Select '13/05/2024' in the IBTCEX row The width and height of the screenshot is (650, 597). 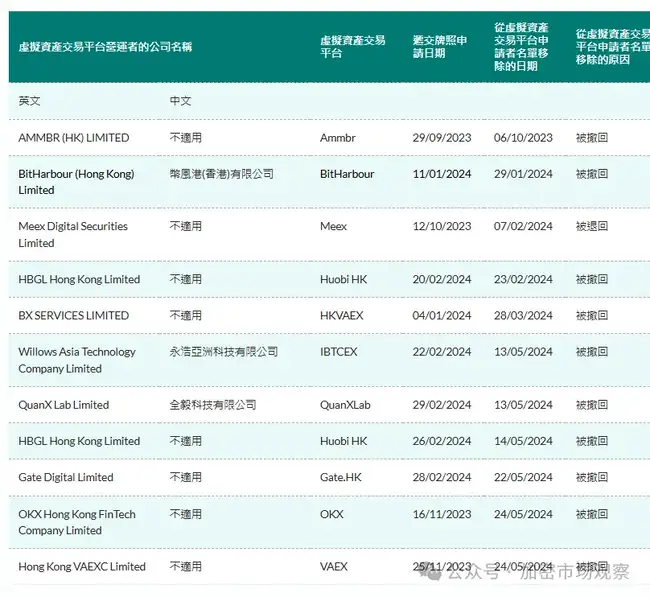523,352
